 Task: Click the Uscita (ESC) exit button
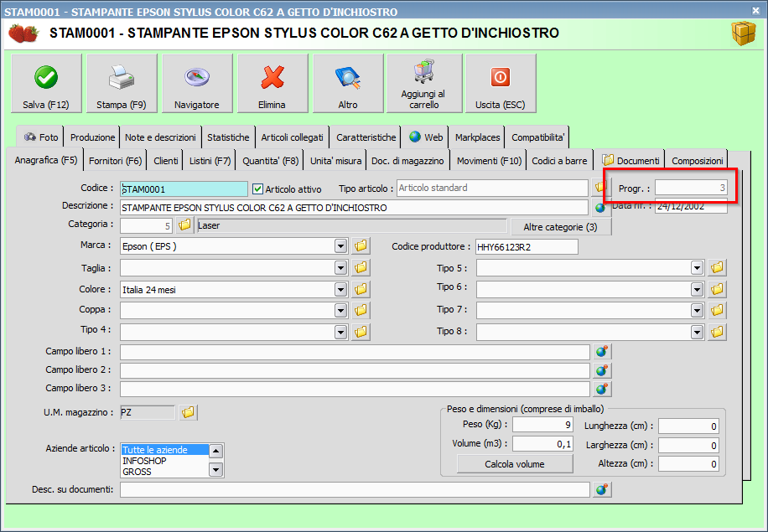[x=501, y=84]
